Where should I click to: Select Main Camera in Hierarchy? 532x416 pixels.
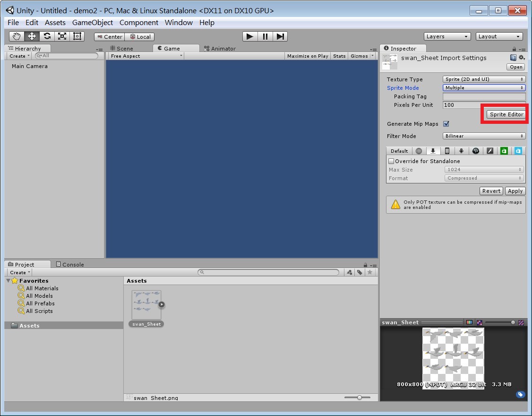[x=29, y=66]
